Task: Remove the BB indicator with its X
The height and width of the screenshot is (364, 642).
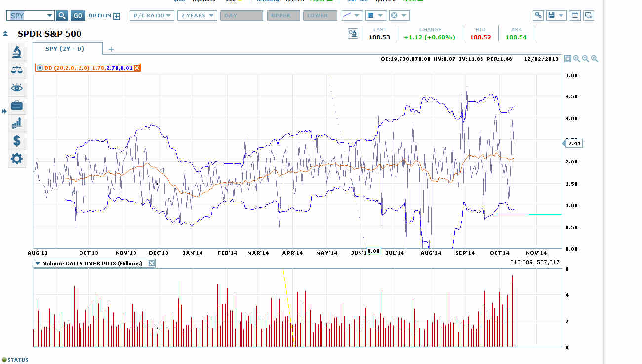Action: [x=137, y=68]
